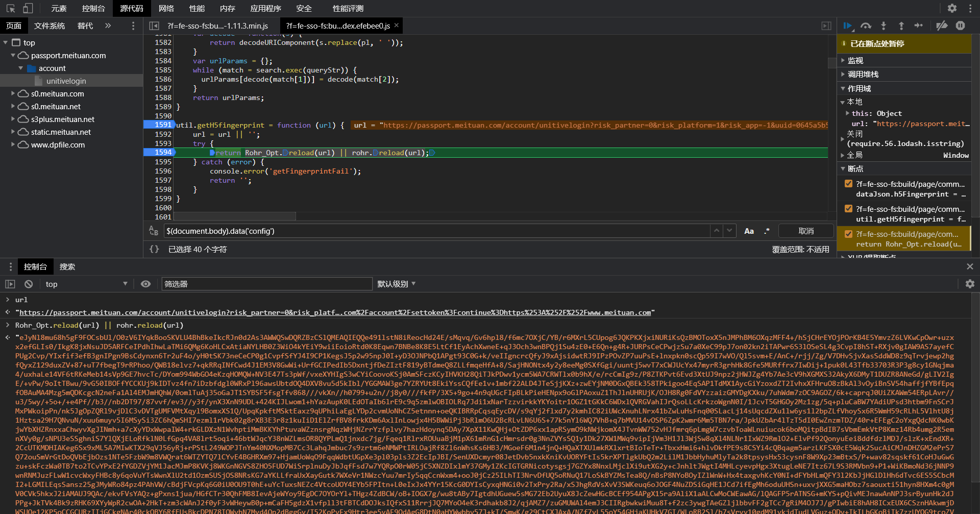The width and height of the screenshot is (980, 514).
Task: Close the ?f=fe-sso-fs:bu...dex.efebee0.js tab
Action: (x=397, y=25)
